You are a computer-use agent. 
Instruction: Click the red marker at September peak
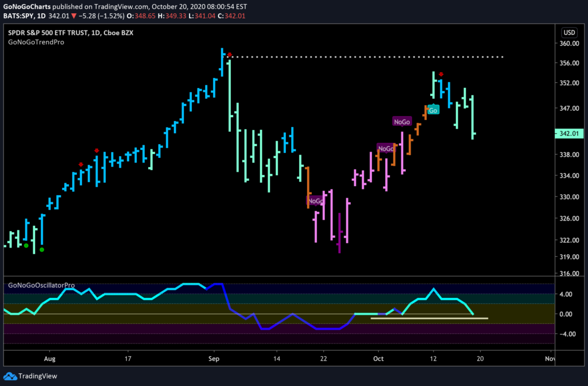tap(230, 55)
